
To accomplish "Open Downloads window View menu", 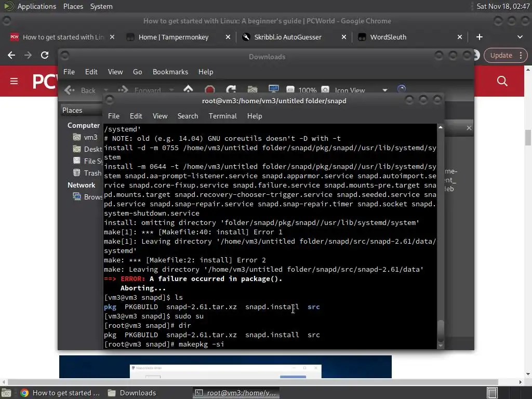I will tap(115, 72).
